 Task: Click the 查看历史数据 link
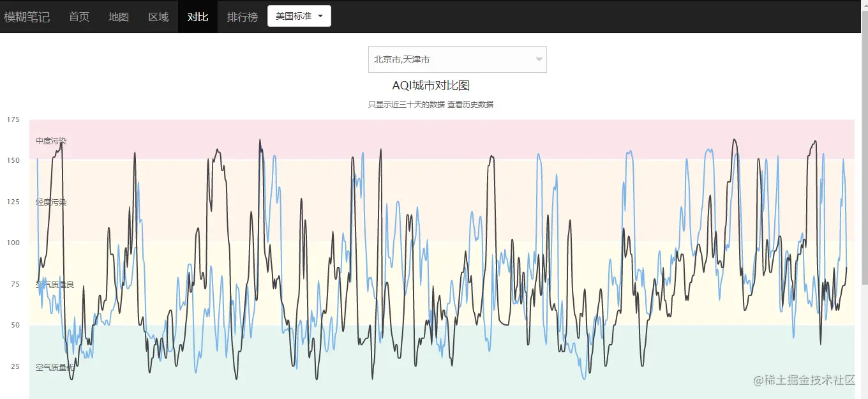470,105
